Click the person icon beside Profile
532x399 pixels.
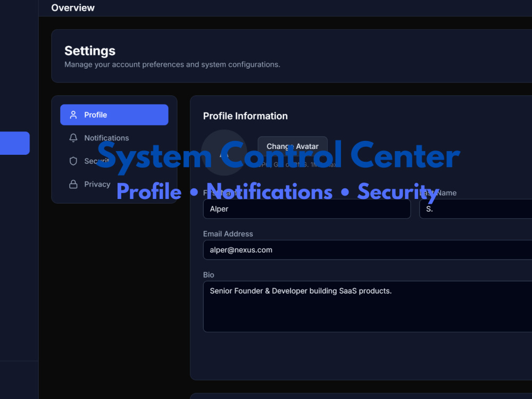point(73,115)
